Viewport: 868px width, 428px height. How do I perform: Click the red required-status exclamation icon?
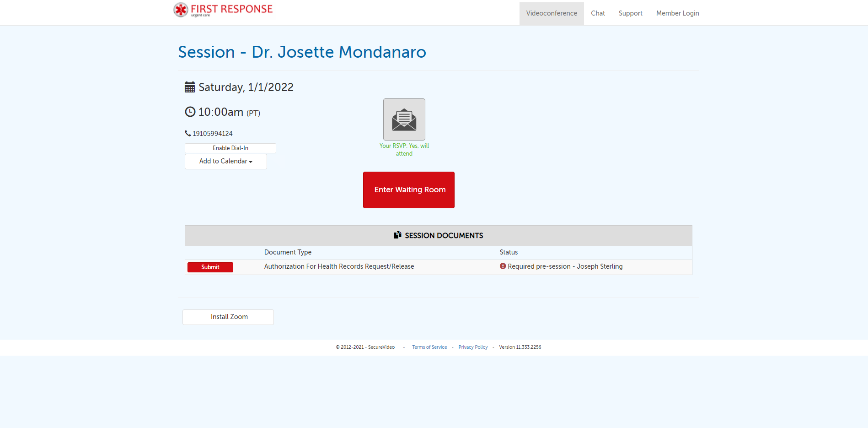[503, 266]
